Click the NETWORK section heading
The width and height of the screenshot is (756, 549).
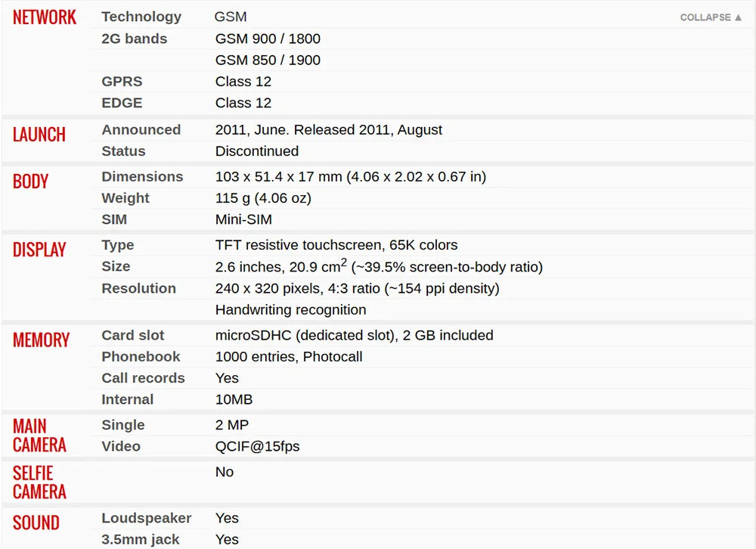[x=45, y=17]
